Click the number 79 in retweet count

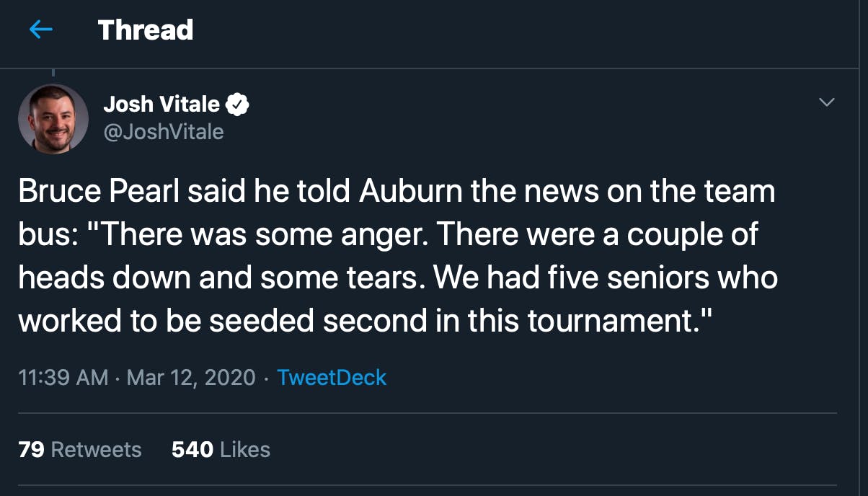click(x=32, y=450)
